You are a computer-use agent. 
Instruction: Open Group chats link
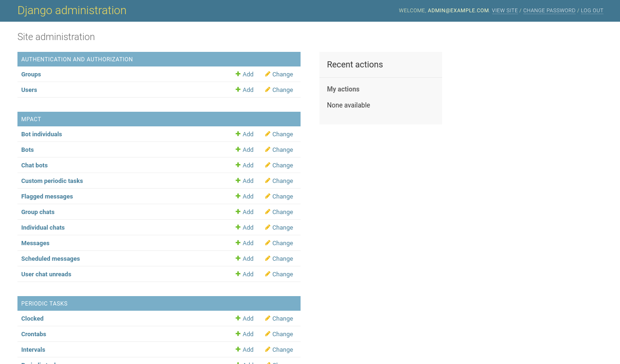[x=38, y=212]
